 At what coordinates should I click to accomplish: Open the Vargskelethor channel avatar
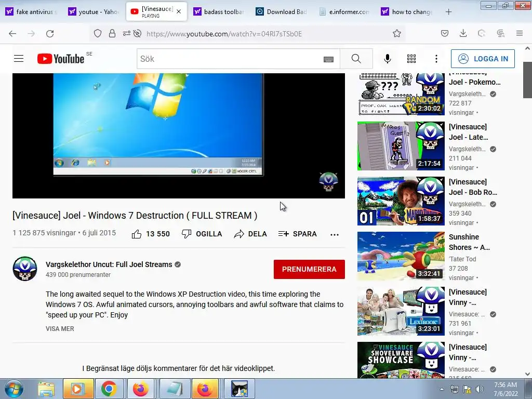point(25,269)
